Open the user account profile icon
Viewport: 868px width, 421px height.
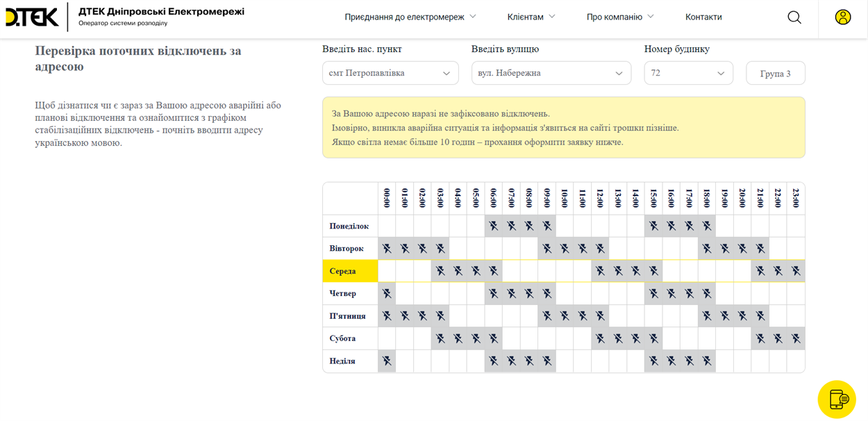click(x=843, y=17)
